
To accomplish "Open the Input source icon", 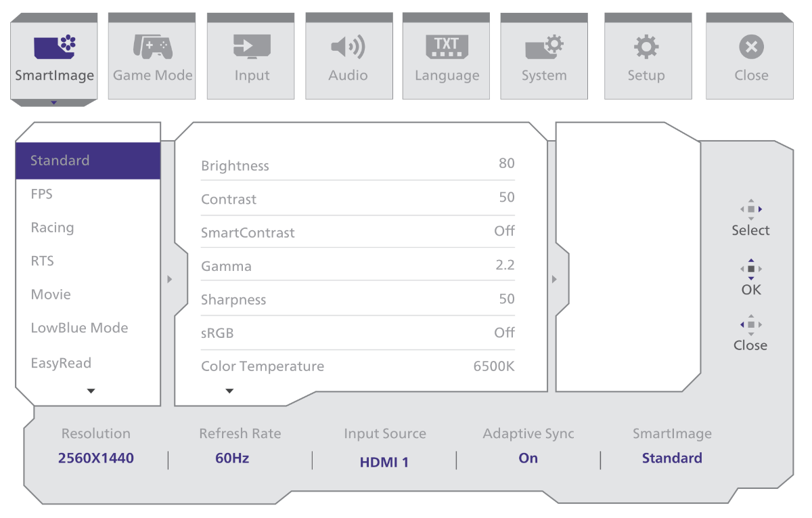I will [x=252, y=47].
